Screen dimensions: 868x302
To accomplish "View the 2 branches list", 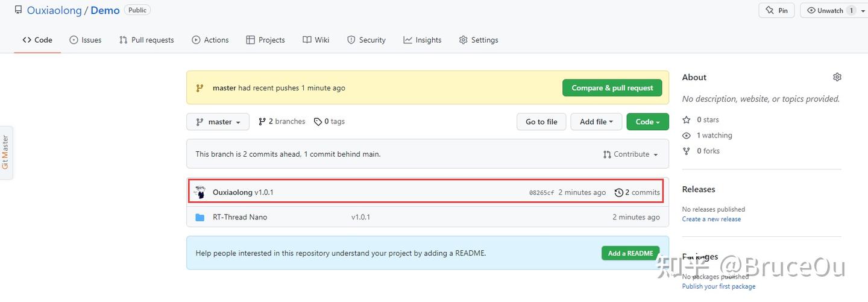I will (281, 121).
